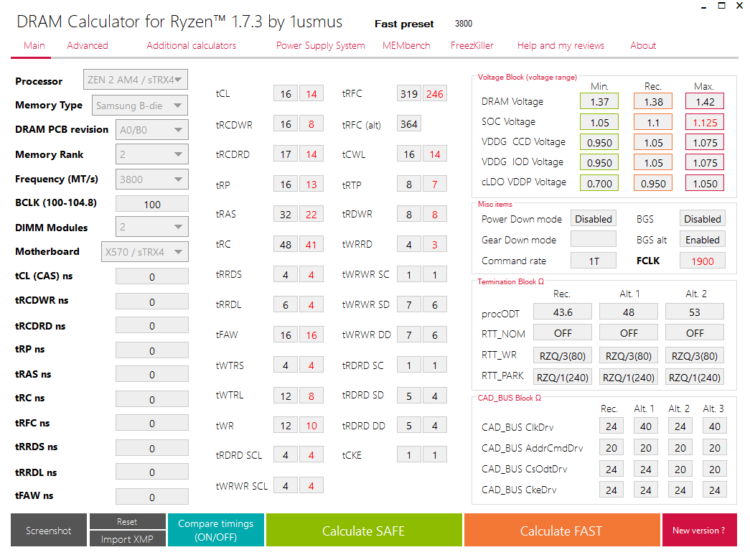Click the tFAW ns input field

coord(151,497)
